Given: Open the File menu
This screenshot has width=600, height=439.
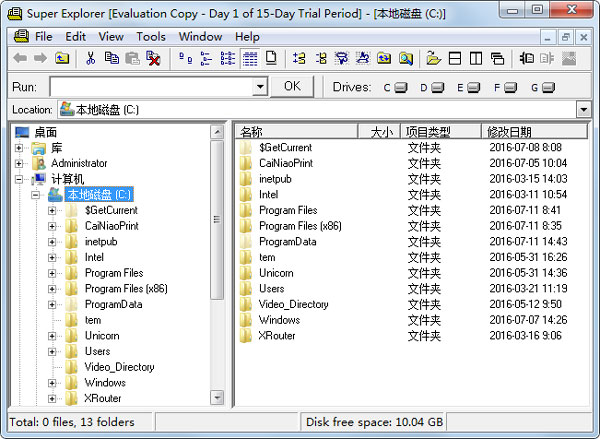Looking at the screenshot, I should (x=44, y=37).
